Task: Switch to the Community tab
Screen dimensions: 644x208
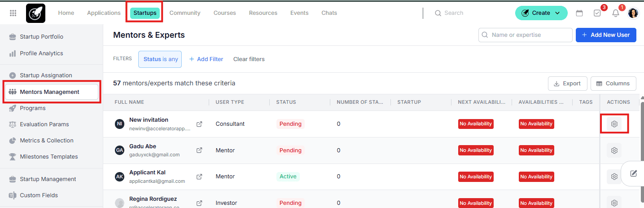Action: [185, 13]
